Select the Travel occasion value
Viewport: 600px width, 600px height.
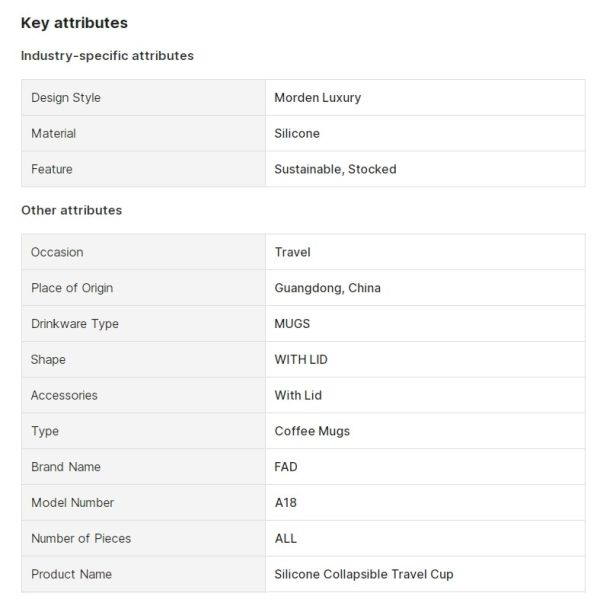[x=292, y=252]
